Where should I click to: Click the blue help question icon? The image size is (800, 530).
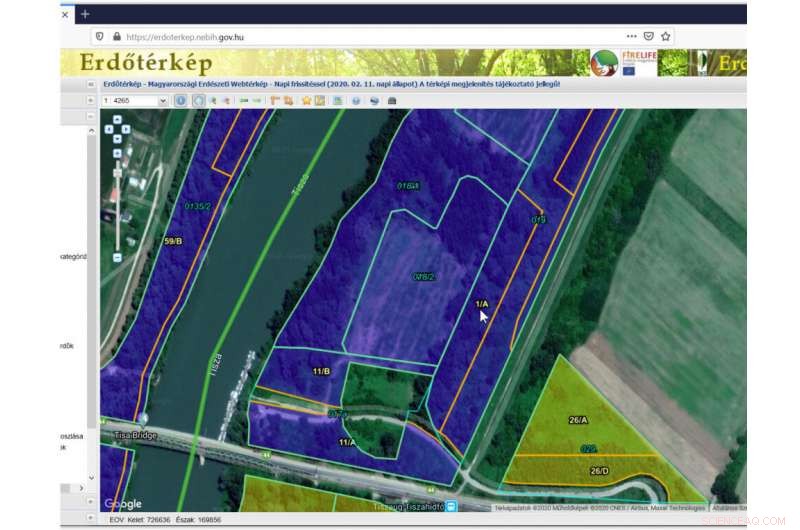356,100
